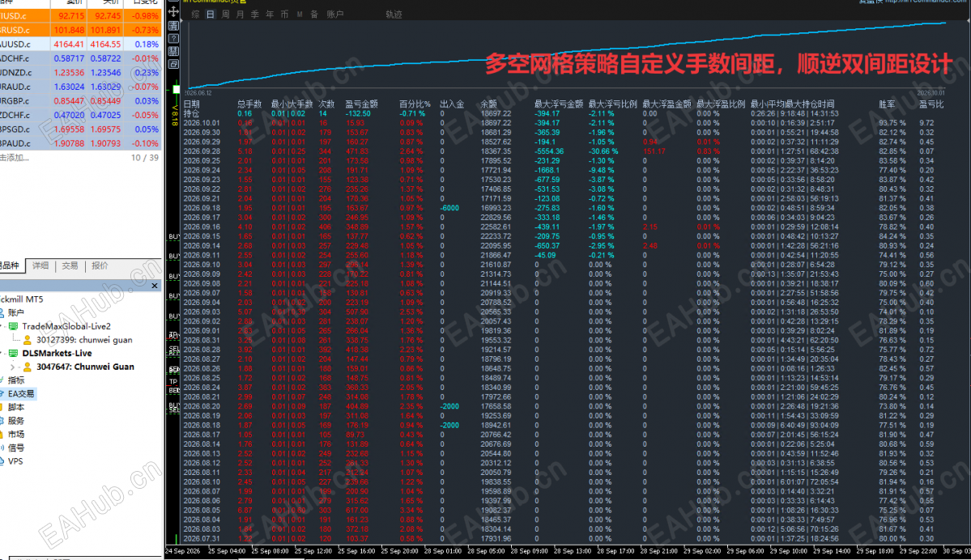Click the user icon beside 3047647
The height and width of the screenshot is (560, 971).
tap(28, 367)
